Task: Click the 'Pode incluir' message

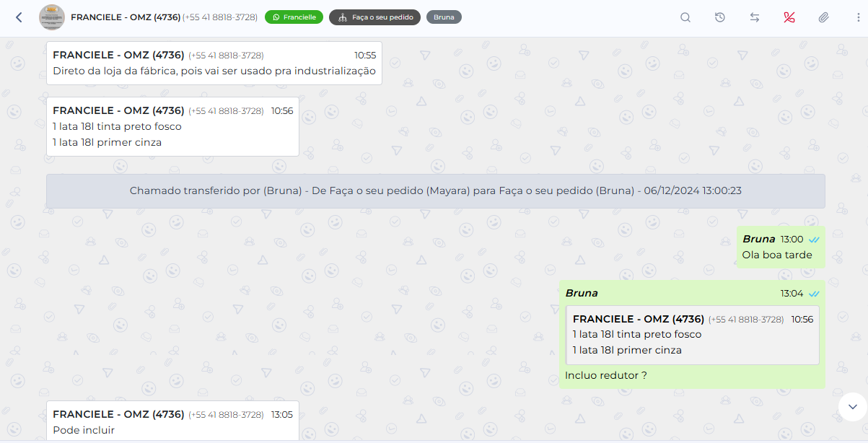Action: [x=84, y=431]
